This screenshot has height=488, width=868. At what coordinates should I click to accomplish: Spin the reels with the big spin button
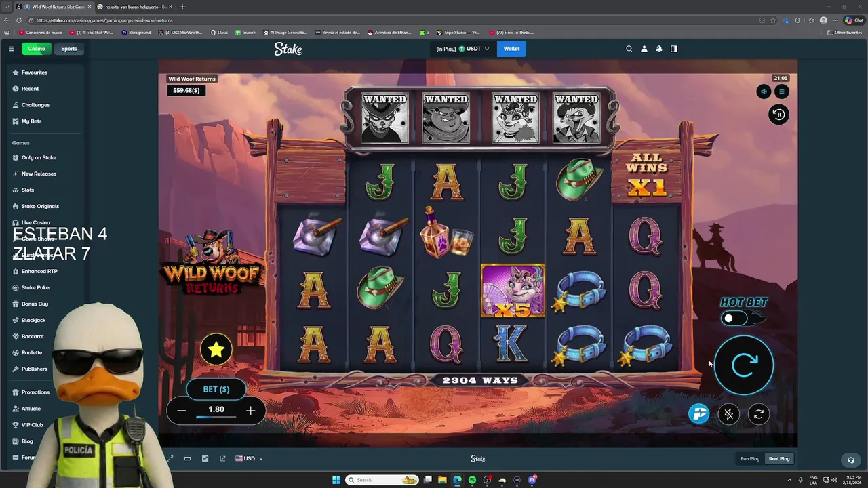[x=744, y=365]
